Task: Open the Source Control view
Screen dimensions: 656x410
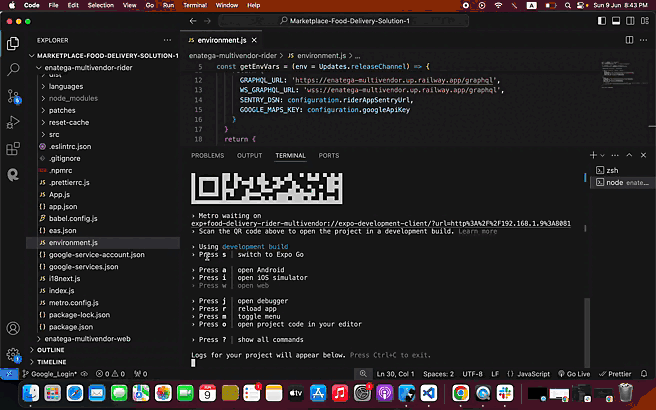Action: coord(14,96)
